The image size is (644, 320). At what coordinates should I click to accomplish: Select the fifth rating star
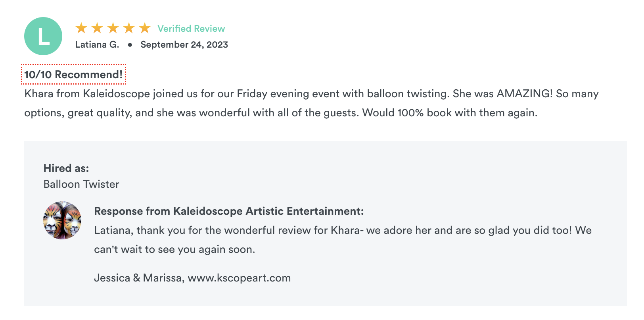[x=145, y=28]
